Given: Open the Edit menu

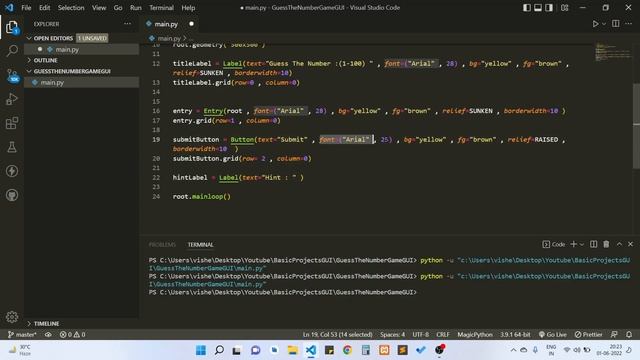Looking at the screenshot, I should (44, 8).
